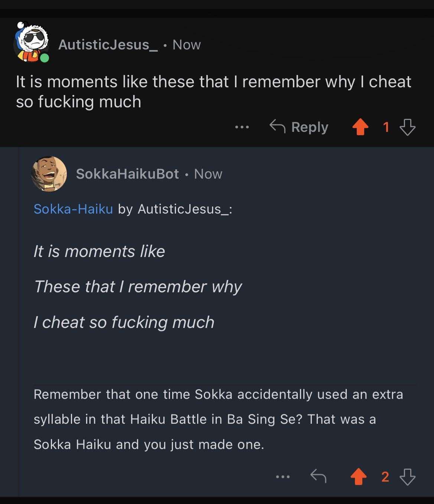Open the Sokka-Haiku link
Screen dimensions: 434x504
[73, 209]
